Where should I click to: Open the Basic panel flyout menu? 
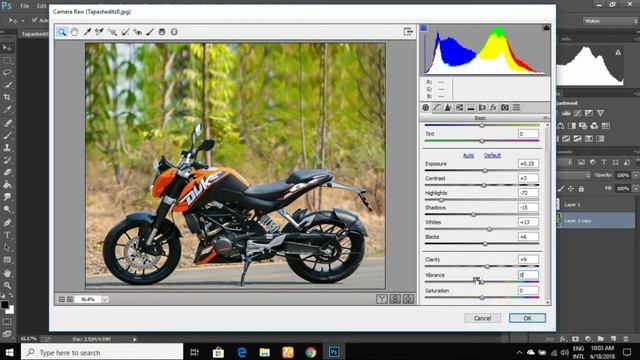546,118
